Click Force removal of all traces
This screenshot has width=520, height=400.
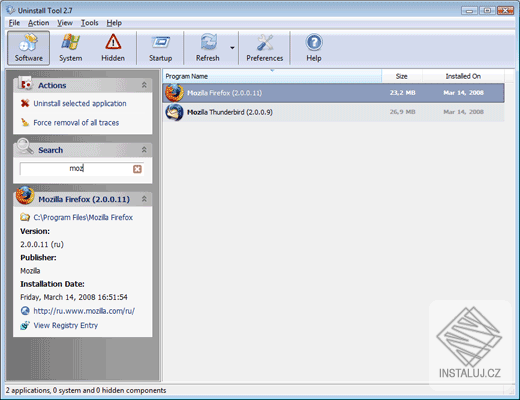click(x=76, y=123)
